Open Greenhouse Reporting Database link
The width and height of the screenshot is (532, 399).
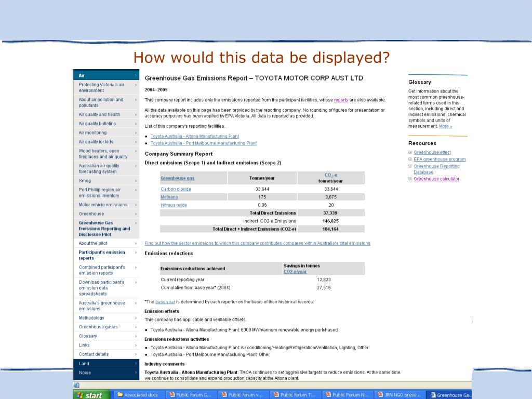point(436,169)
